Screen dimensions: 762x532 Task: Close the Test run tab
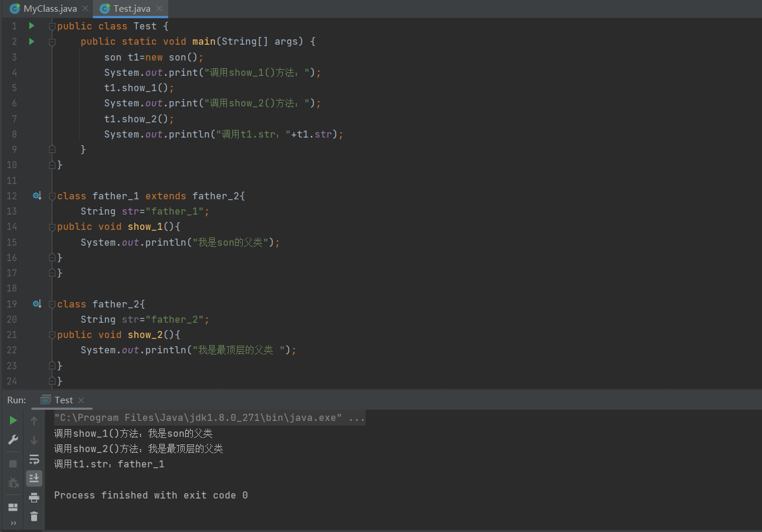(x=81, y=400)
